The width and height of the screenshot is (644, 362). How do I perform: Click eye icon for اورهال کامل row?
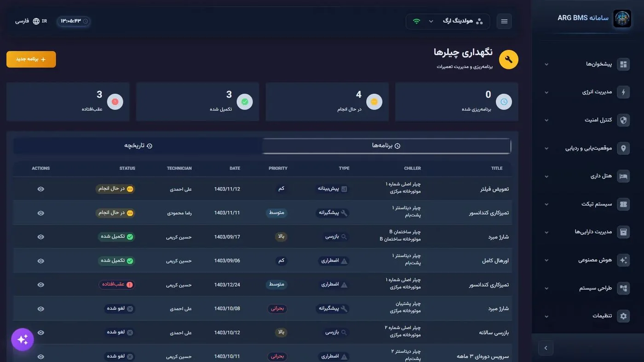pyautogui.click(x=41, y=261)
